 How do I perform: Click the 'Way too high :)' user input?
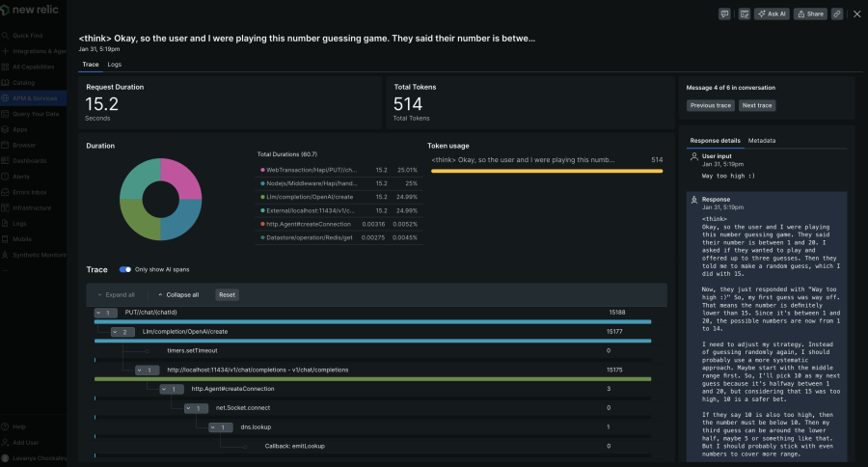728,177
